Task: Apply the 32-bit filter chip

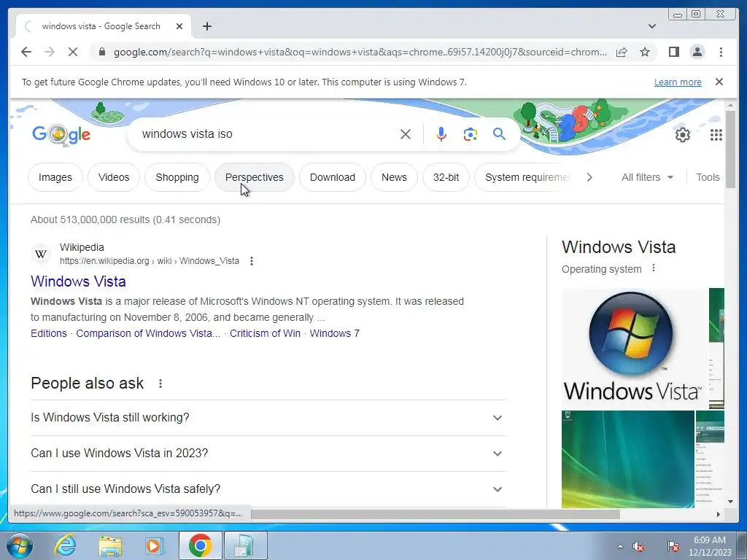Action: [446, 177]
